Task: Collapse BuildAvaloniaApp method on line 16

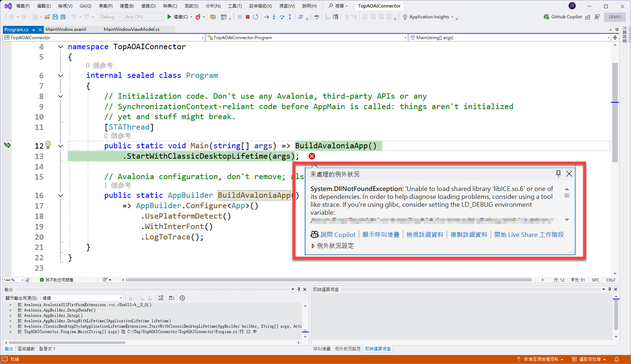Action: (x=60, y=196)
